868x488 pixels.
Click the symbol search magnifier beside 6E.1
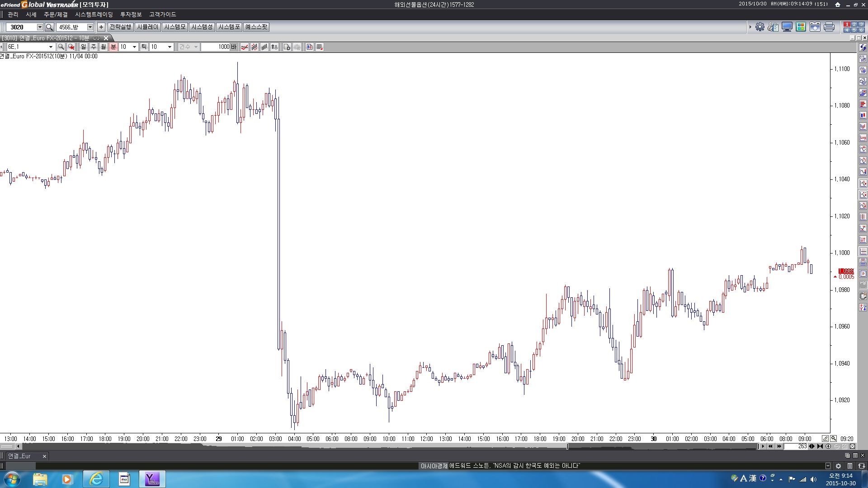pyautogui.click(x=61, y=47)
